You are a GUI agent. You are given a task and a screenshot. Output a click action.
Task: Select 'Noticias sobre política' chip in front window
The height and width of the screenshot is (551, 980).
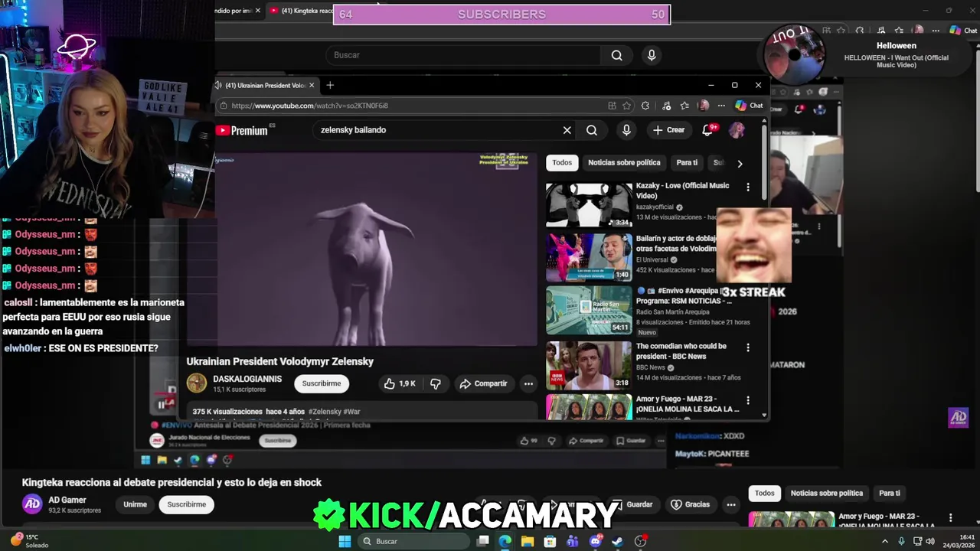(624, 162)
